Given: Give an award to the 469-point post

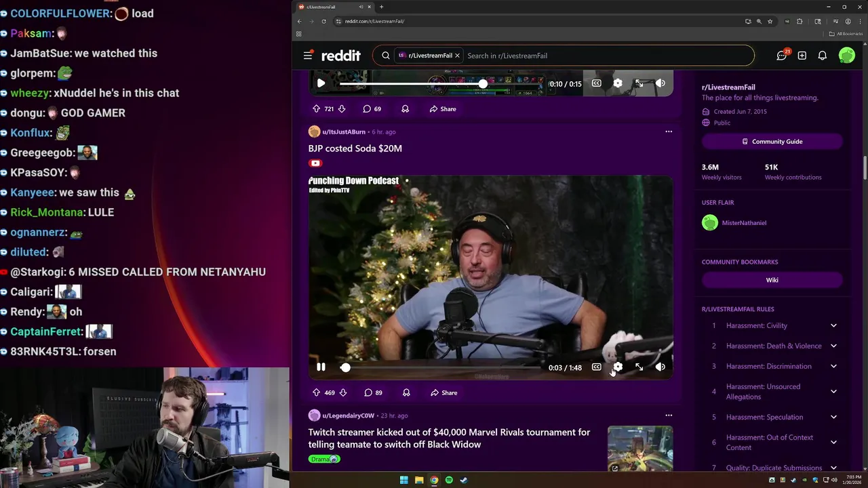Looking at the screenshot, I should 406,392.
